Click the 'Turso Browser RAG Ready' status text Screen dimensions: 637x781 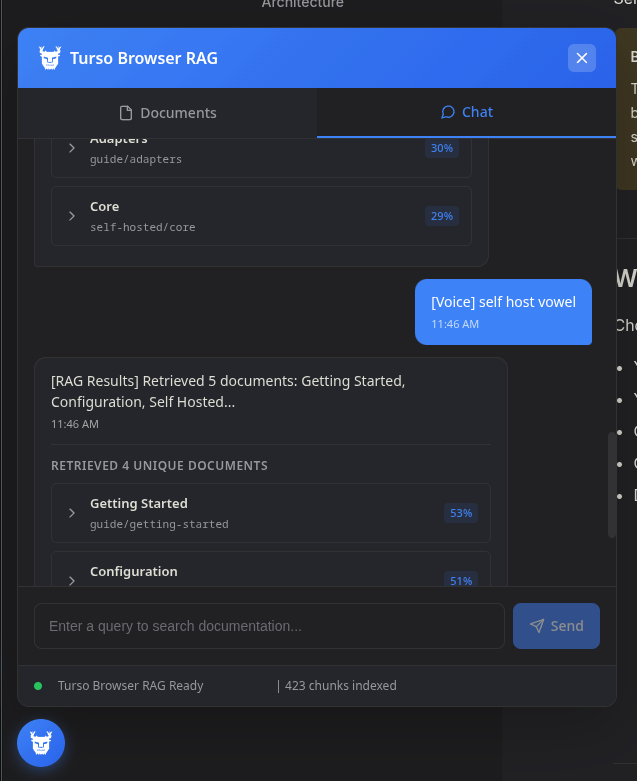point(130,686)
